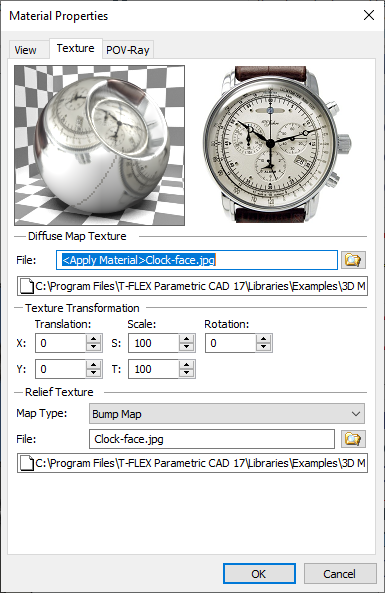Decrease Translation Y value

pos(93,373)
